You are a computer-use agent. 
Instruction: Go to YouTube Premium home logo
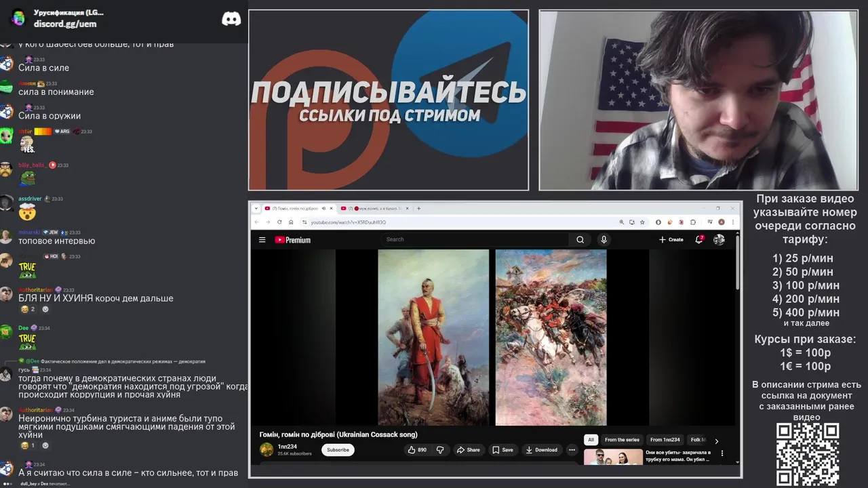(293, 239)
